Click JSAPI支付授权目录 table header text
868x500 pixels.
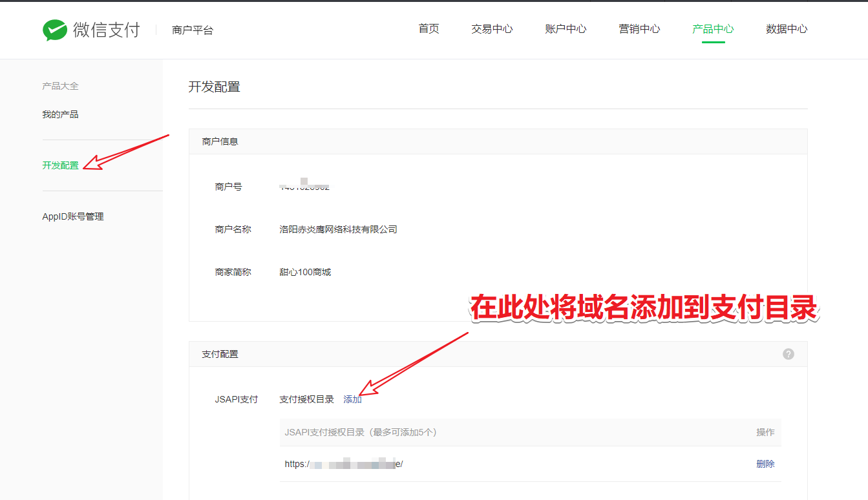(x=361, y=432)
